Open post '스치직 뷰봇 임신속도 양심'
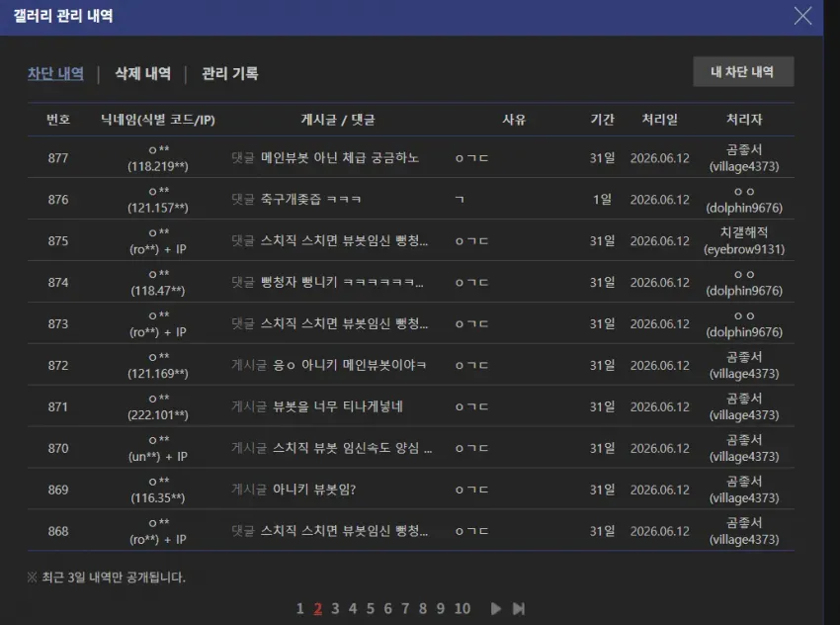Screen dimensions: 840x625 [352, 448]
